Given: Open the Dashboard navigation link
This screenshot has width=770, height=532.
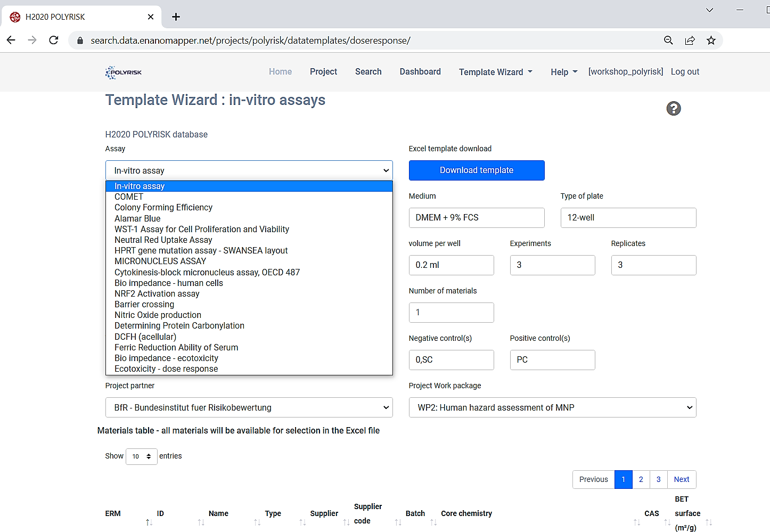Looking at the screenshot, I should pyautogui.click(x=420, y=72).
